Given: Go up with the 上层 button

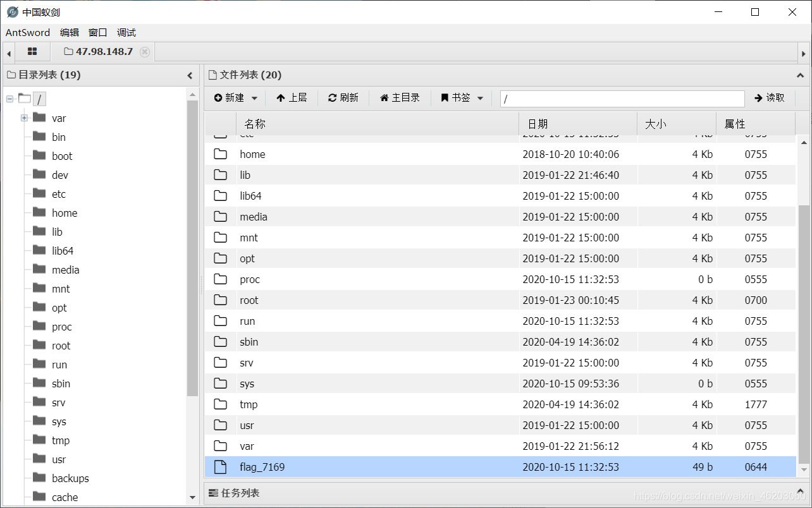Looking at the screenshot, I should 292,98.
